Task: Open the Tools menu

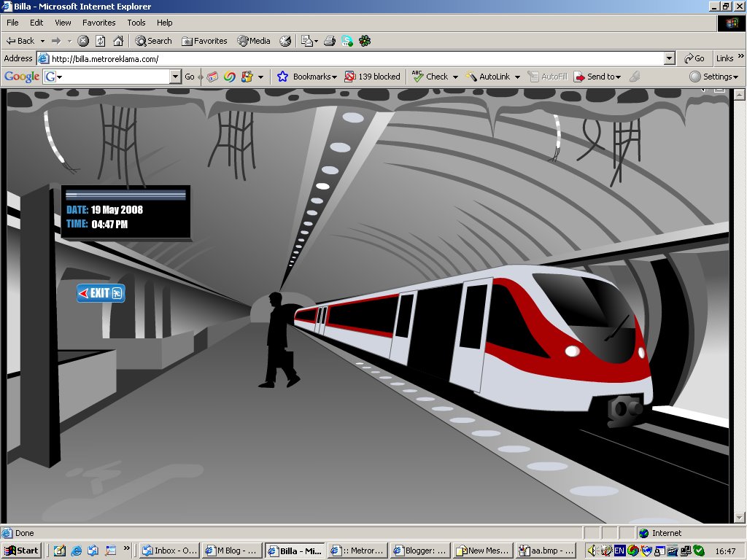Action: 136,23
